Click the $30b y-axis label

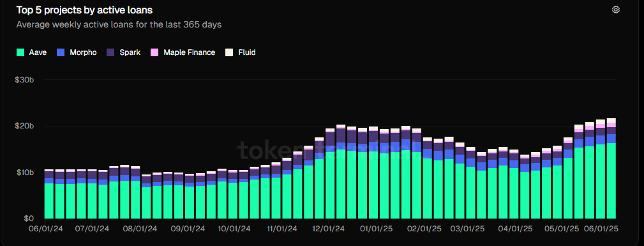click(x=25, y=79)
